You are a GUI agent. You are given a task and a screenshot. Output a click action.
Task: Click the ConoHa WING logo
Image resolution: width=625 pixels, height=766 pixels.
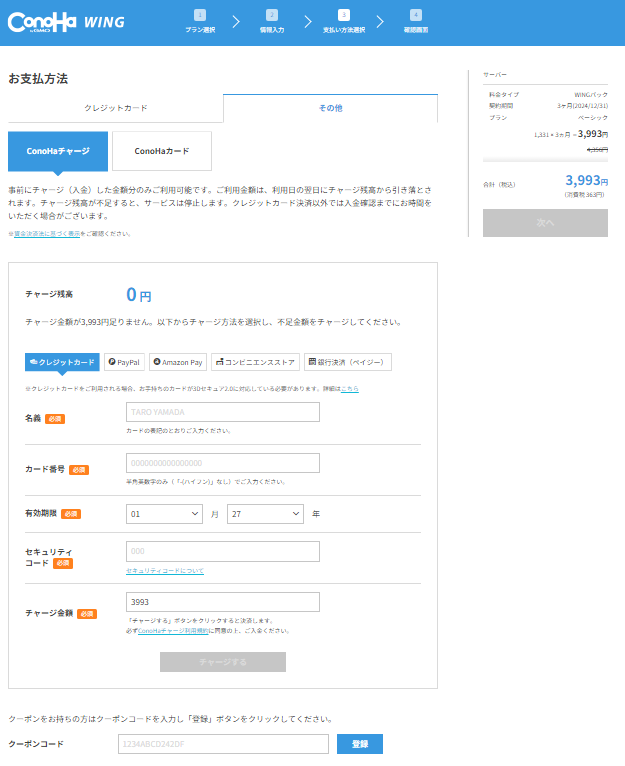pyautogui.click(x=66, y=22)
